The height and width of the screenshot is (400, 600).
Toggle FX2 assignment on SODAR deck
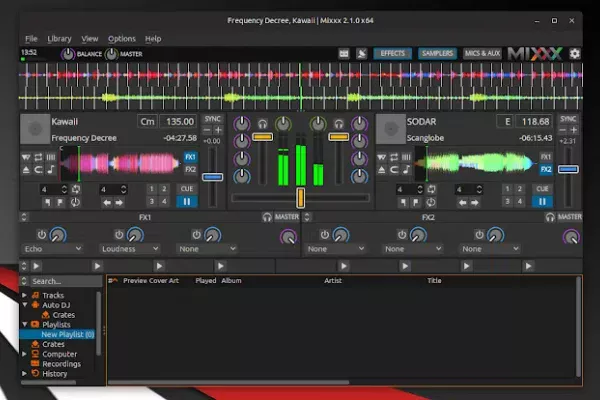[x=546, y=169]
